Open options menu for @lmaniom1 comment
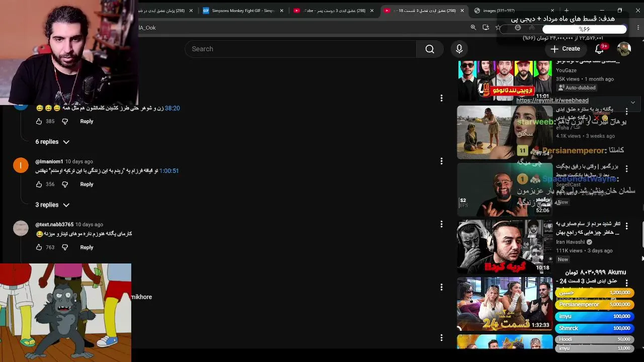This screenshot has height=362, width=644. pyautogui.click(x=441, y=161)
